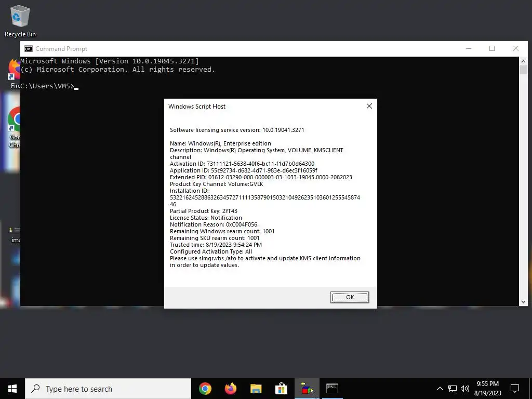Open the volume speaker tray icon

pyautogui.click(x=465, y=389)
